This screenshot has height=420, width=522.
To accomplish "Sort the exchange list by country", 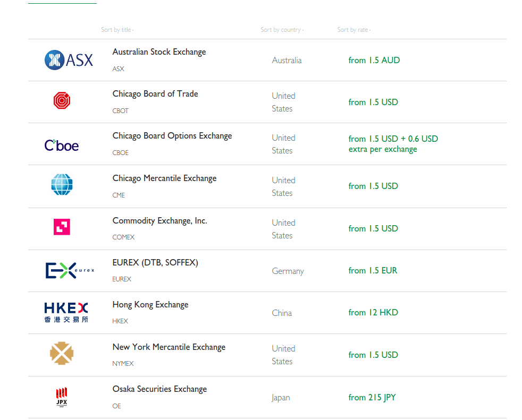I will tap(281, 30).
